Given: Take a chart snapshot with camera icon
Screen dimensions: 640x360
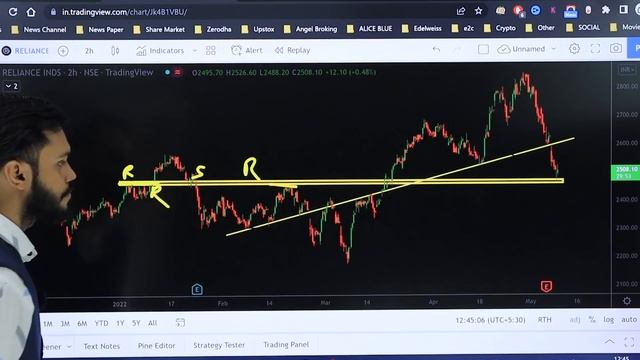Looking at the screenshot, I should coord(616,48).
